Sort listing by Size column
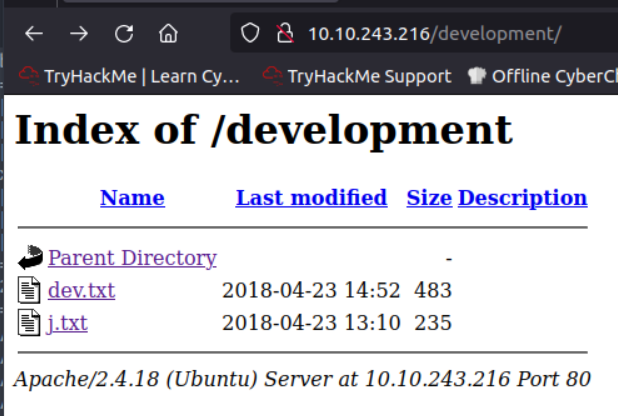Image resolution: width=618 pixels, height=416 pixels. click(x=428, y=198)
